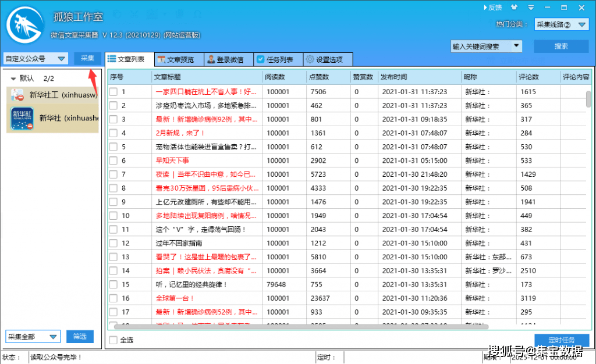The width and height of the screenshot is (596, 364).
Task: Click status text 读取公众号完毕！
Action: (55, 357)
